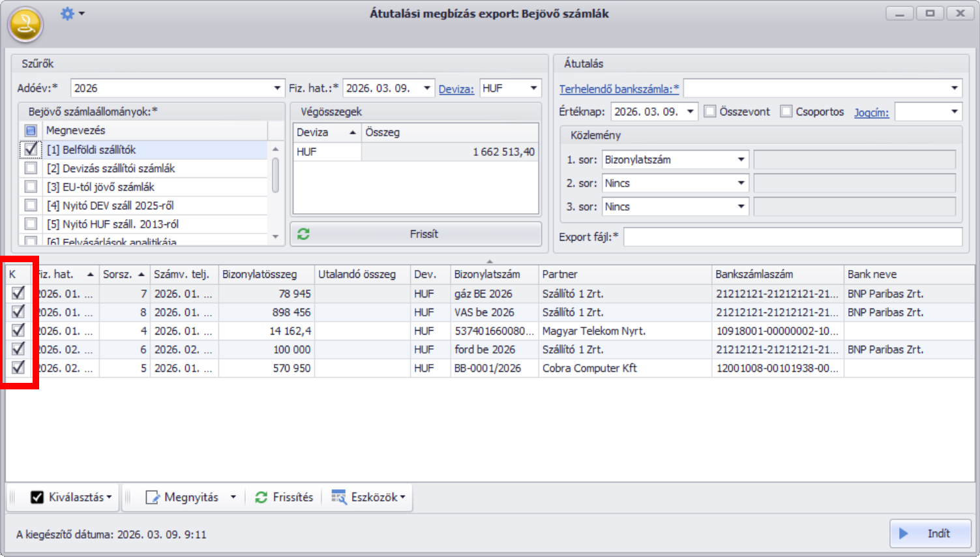The width and height of the screenshot is (980, 557).
Task: Expand the Adóév year dropdown
Action: coord(277,88)
